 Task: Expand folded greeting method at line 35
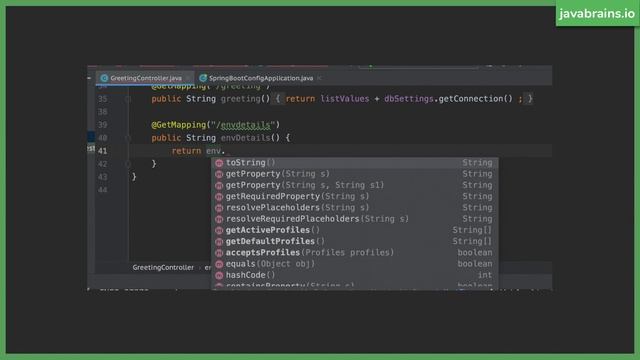[x=128, y=99]
